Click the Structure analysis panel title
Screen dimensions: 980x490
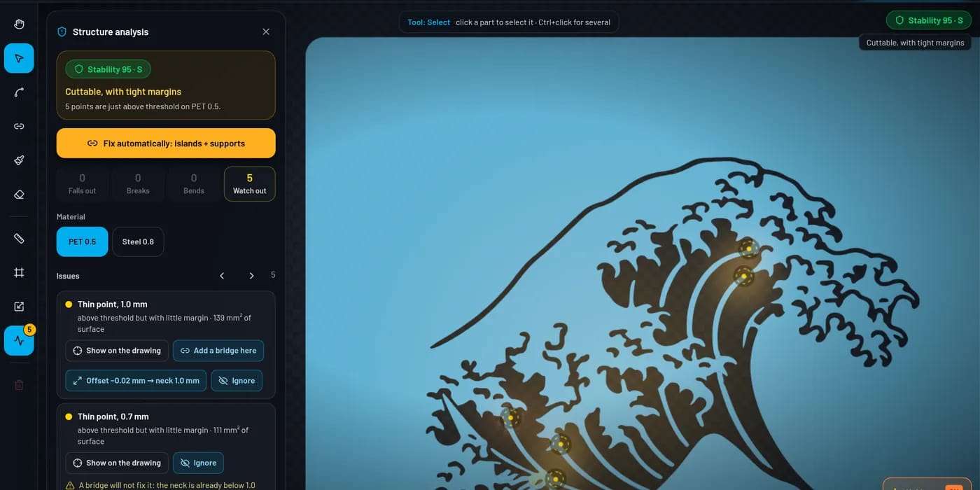(111, 31)
